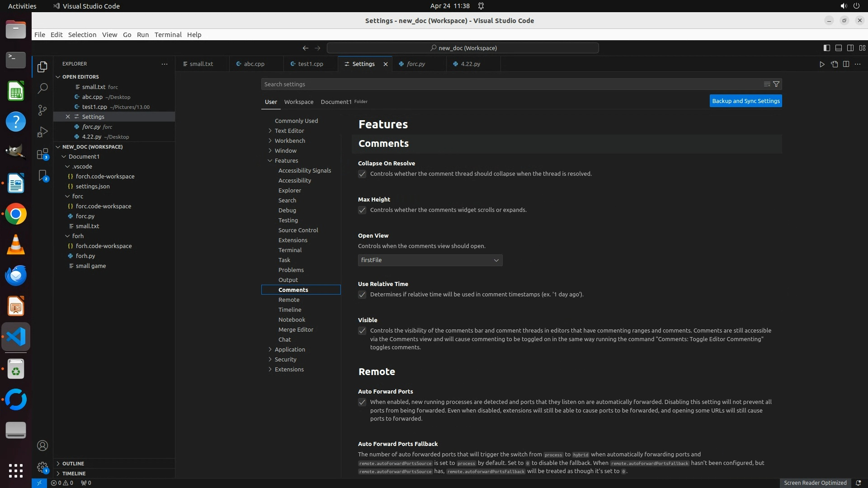Open the Extensions view in activity bar
This screenshot has height=488, width=868.
pos(42,154)
